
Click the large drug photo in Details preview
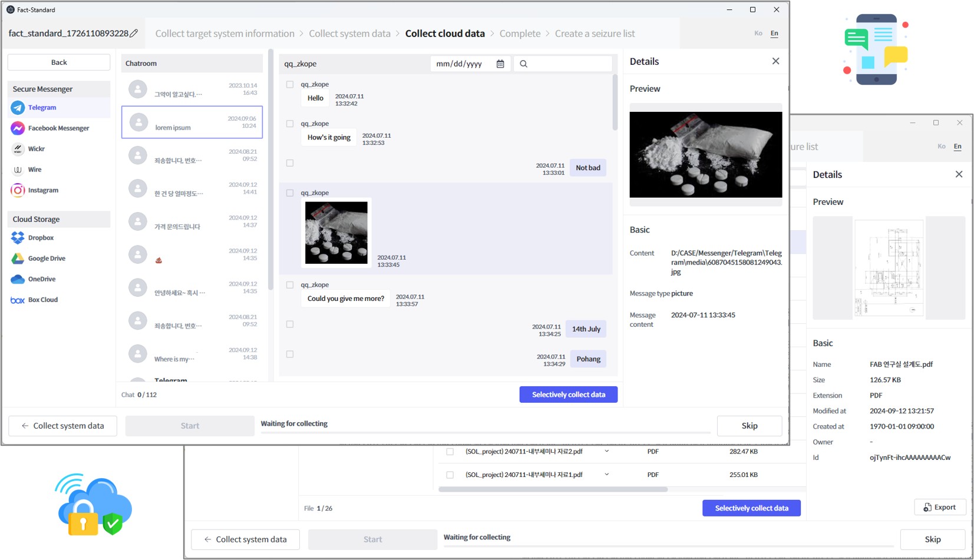[x=706, y=155]
